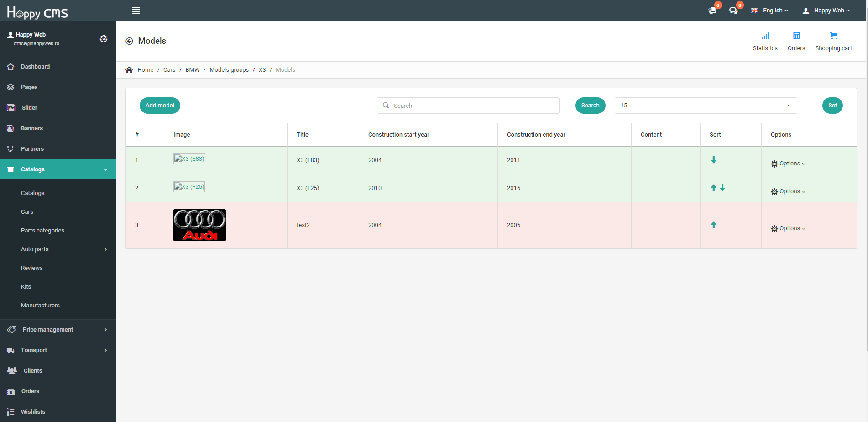The width and height of the screenshot is (868, 422).
Task: Expand the Price management submenu chevron
Action: [105, 330]
